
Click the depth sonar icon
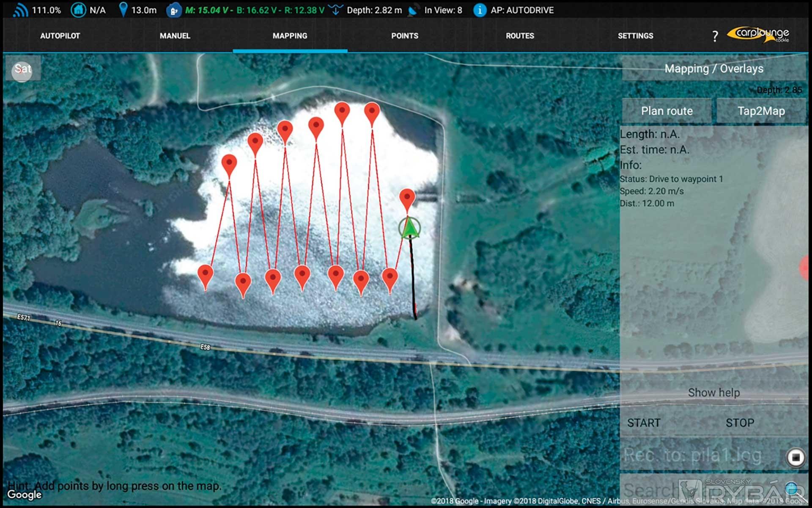(x=336, y=10)
